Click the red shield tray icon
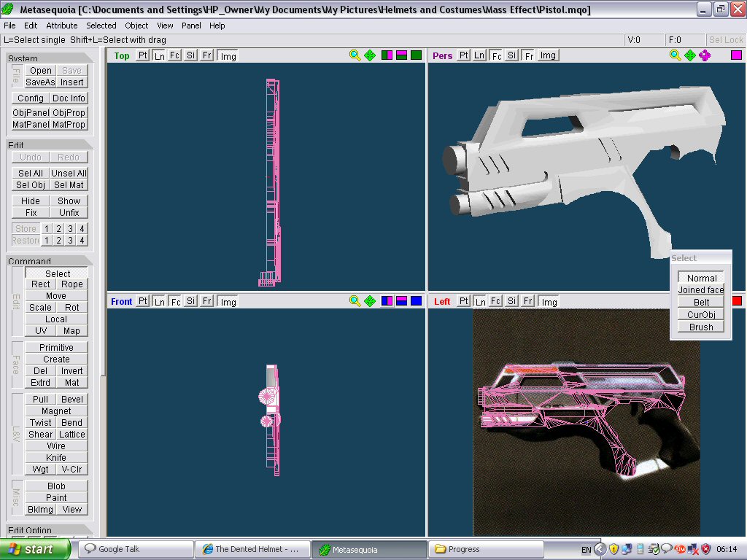This screenshot has height=560, width=747. coord(706,549)
